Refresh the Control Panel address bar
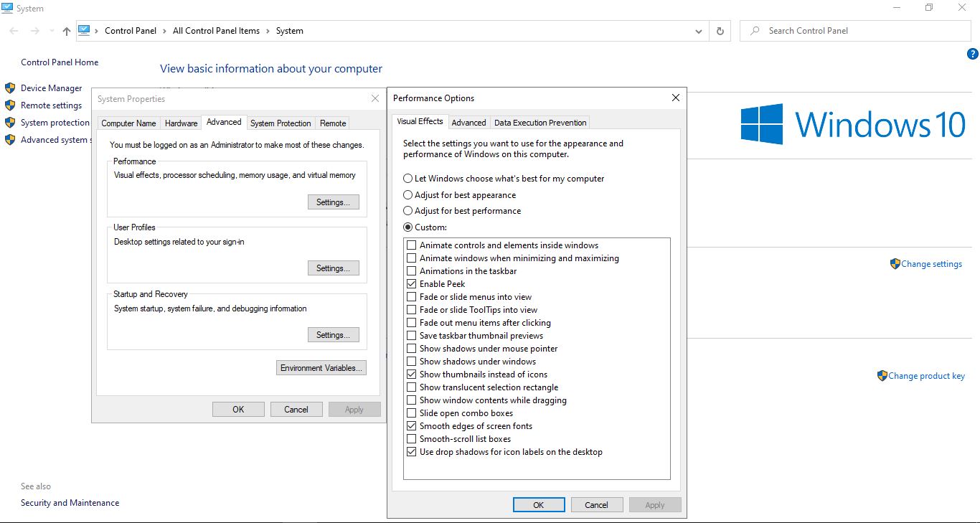This screenshot has width=980, height=523. (x=720, y=31)
